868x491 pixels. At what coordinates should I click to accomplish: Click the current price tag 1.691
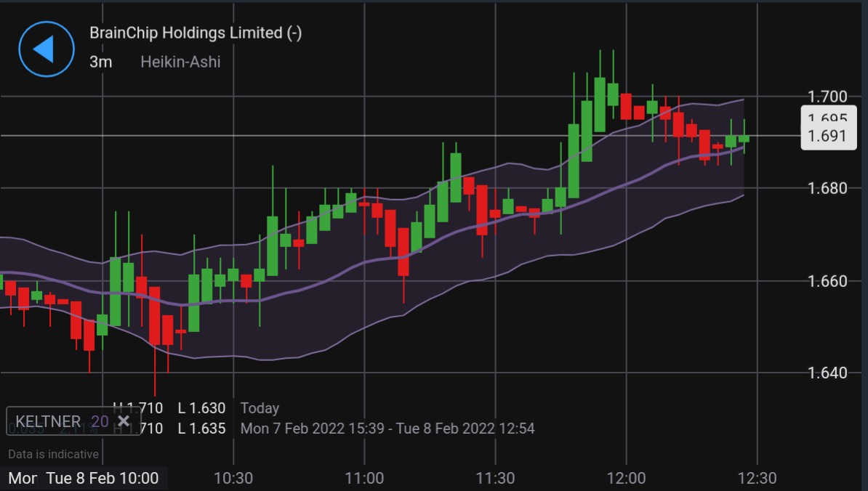coord(828,137)
